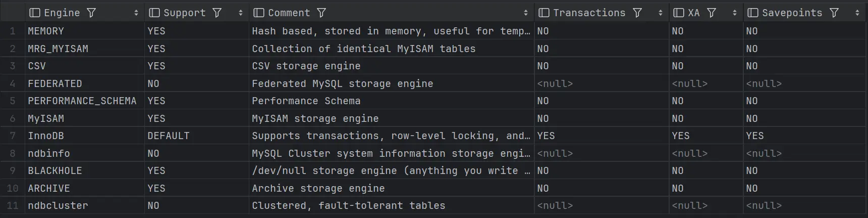Select the DEFAULT support cell
This screenshot has height=218, width=868.
coord(169,136)
